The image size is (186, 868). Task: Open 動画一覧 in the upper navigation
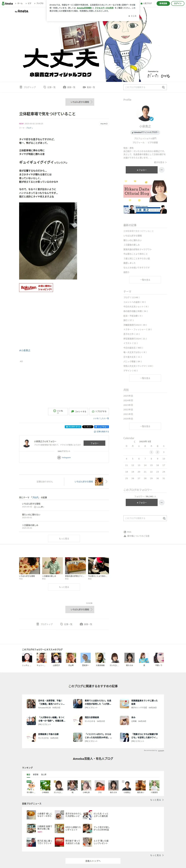89,87
